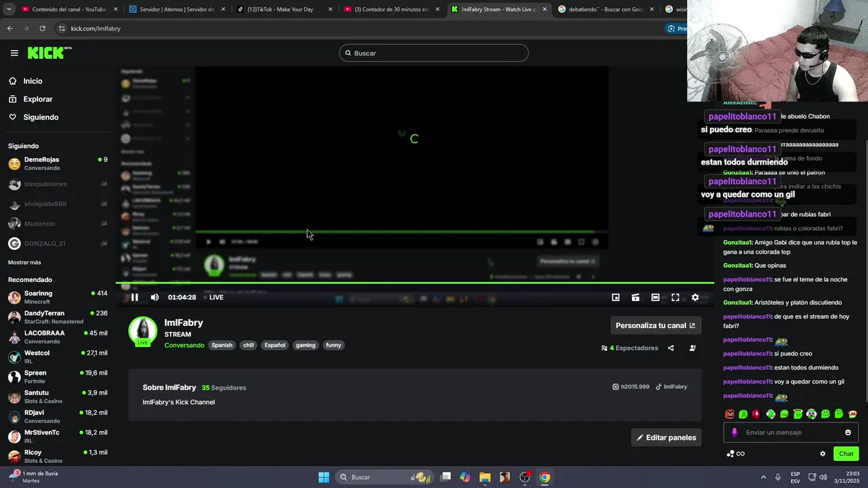Select the funny tag

coord(333,345)
